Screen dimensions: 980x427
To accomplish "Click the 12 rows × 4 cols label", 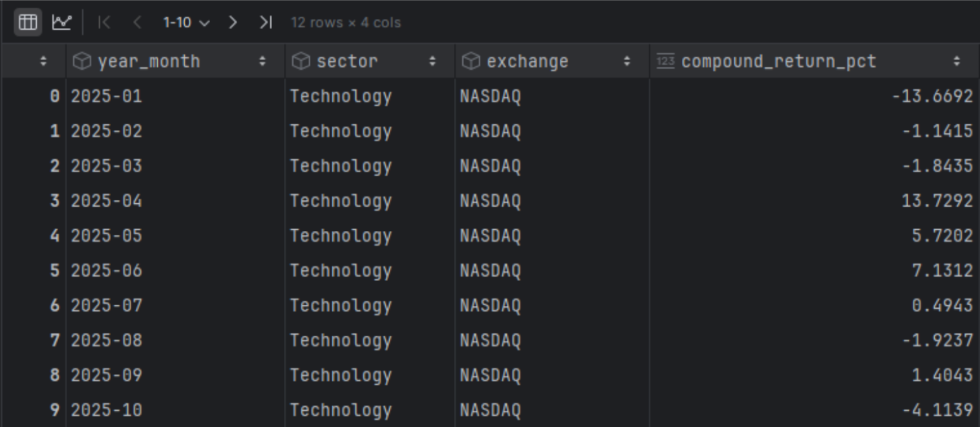I will tap(346, 23).
